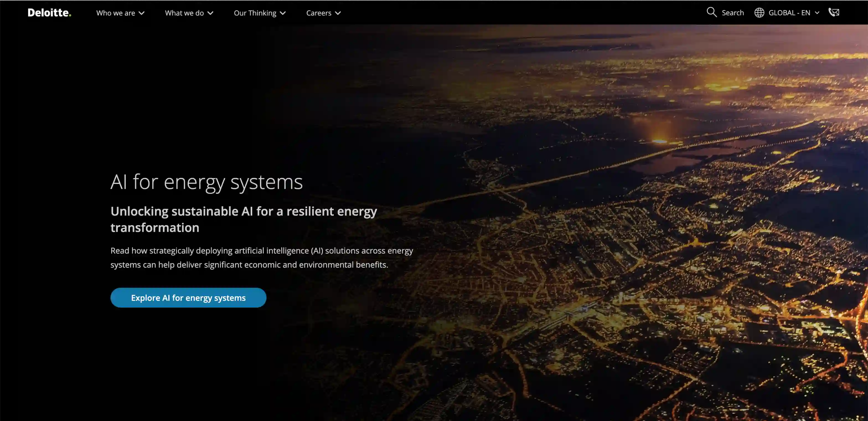Click the magnifying glass search icon
Viewport: 868px width, 421px height.
711,12
